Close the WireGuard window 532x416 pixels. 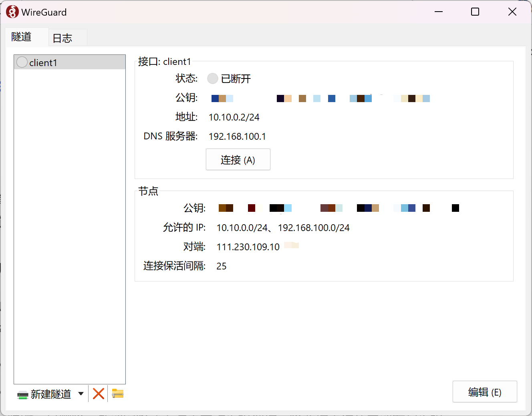[512, 12]
